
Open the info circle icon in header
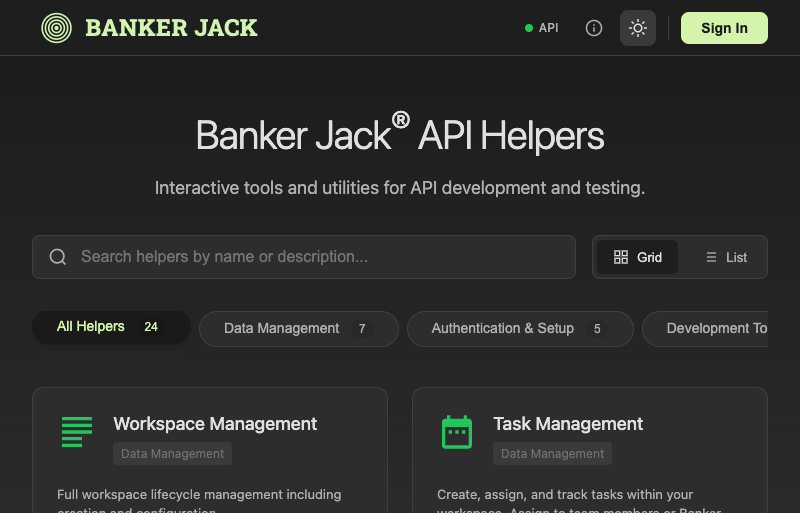594,28
